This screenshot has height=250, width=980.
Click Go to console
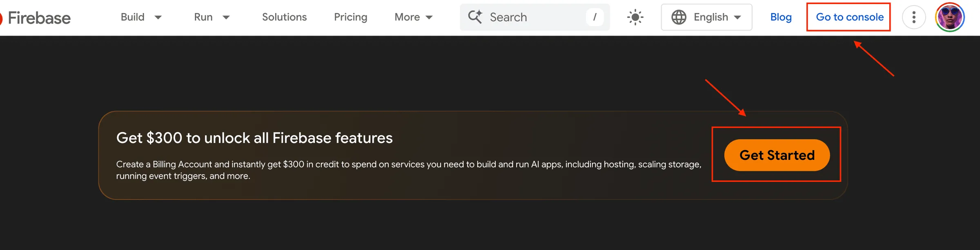(849, 17)
